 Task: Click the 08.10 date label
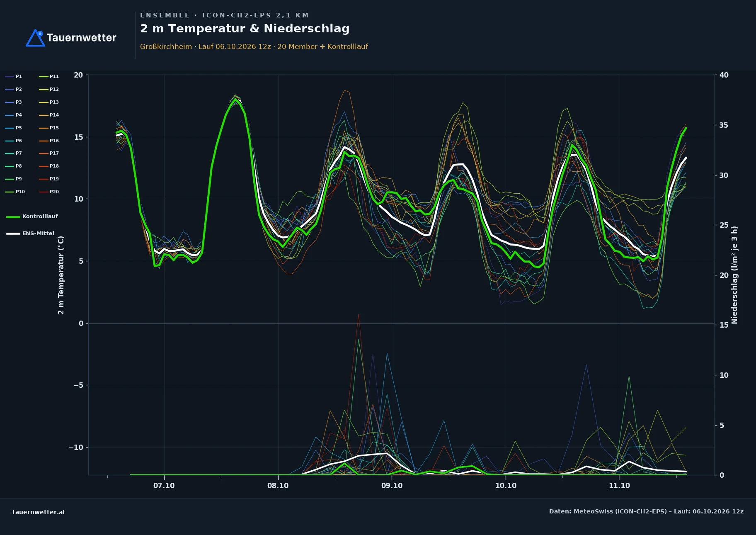click(278, 486)
